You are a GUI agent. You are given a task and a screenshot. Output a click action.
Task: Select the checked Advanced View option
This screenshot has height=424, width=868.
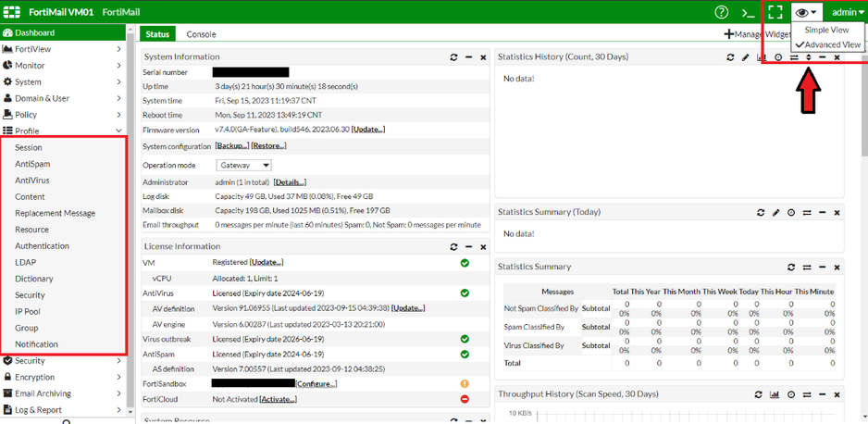click(x=827, y=44)
